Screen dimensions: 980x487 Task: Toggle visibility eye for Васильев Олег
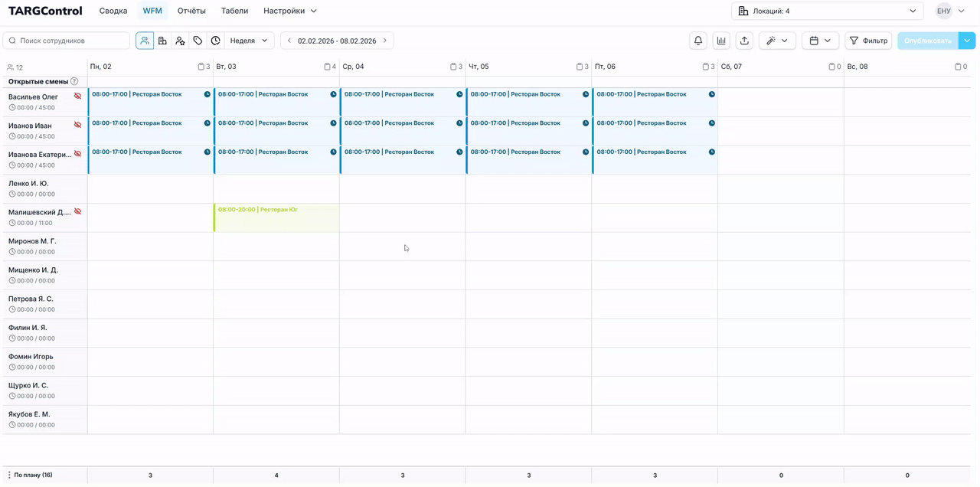(77, 96)
